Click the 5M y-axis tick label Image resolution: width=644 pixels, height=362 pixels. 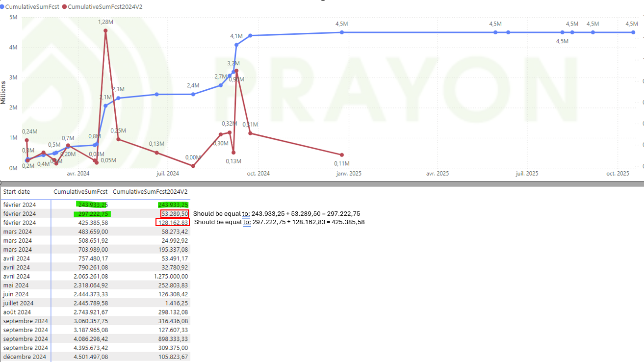[14, 17]
